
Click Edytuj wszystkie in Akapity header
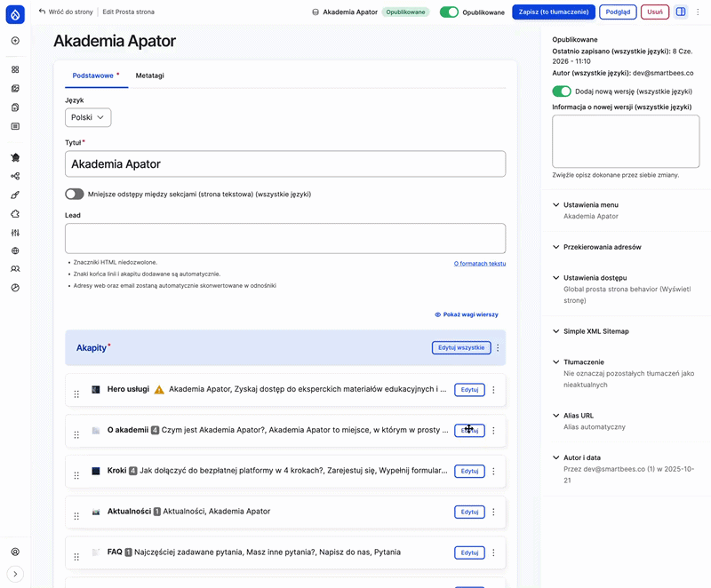(x=461, y=347)
